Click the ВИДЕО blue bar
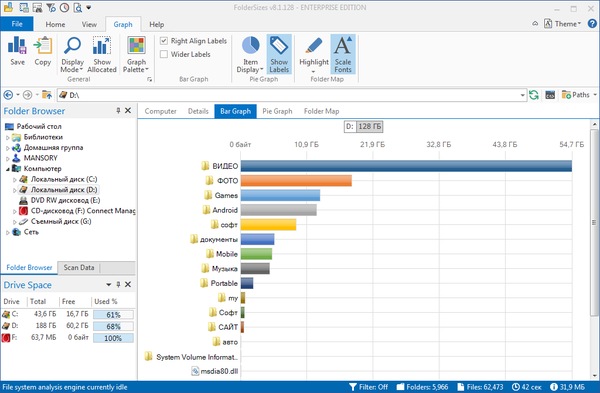 click(x=406, y=166)
